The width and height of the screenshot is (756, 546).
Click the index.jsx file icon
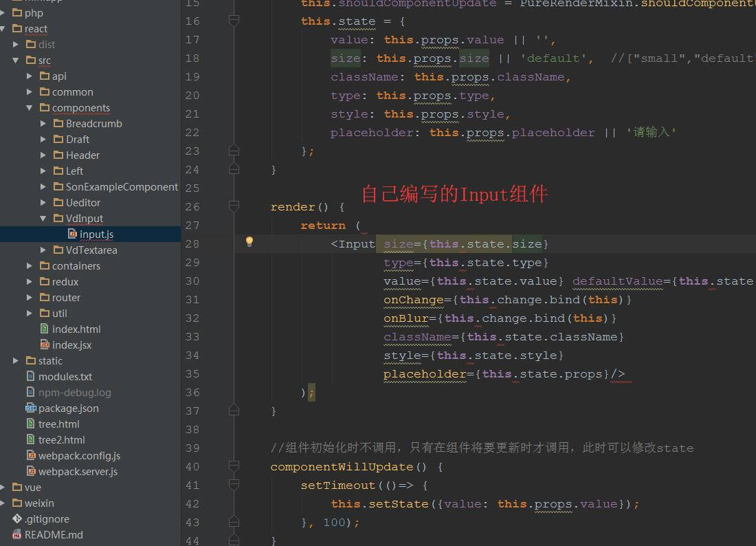click(x=45, y=345)
